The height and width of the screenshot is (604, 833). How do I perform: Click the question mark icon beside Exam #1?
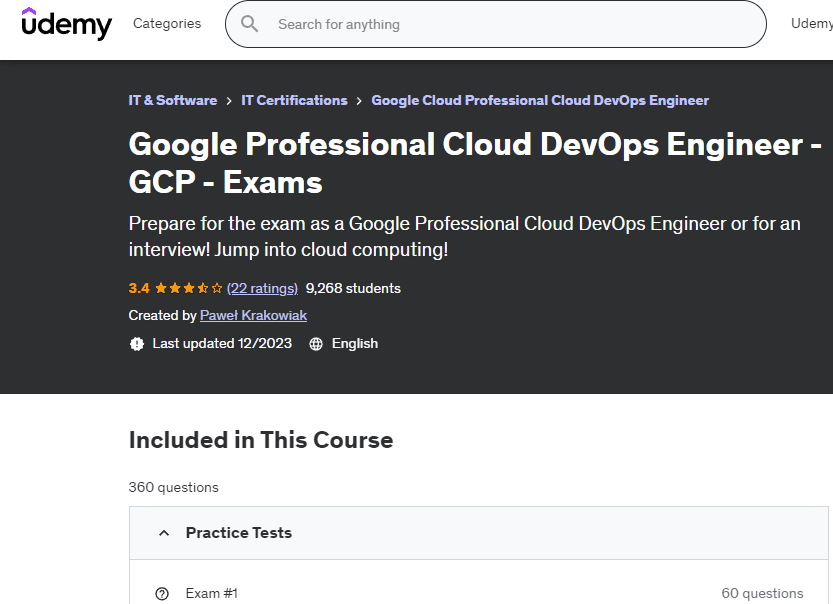[x=162, y=593]
